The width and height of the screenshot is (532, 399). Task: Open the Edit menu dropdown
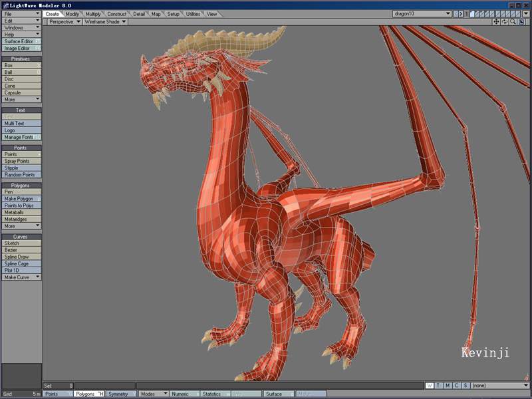point(22,21)
